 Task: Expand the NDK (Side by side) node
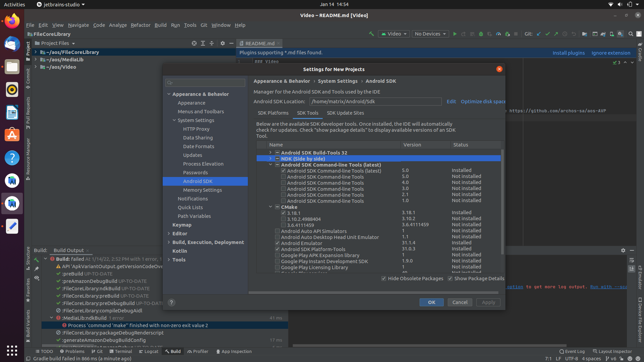(x=270, y=159)
